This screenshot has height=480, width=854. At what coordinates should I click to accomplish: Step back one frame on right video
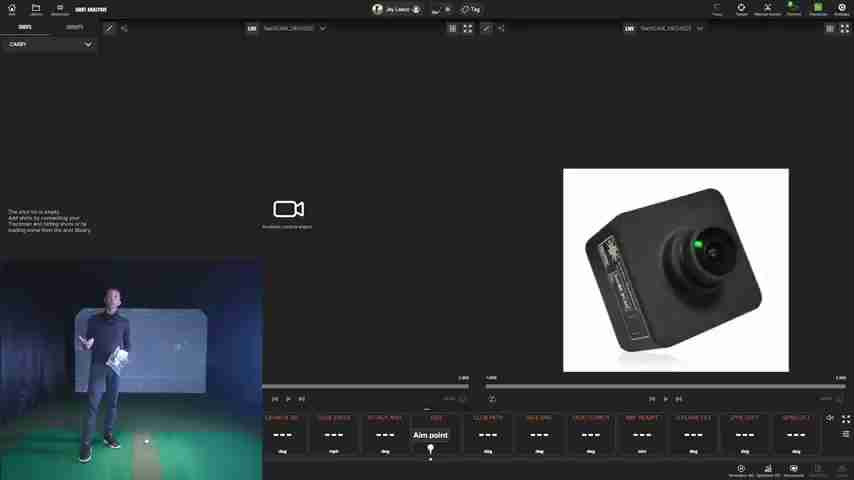(x=652, y=399)
